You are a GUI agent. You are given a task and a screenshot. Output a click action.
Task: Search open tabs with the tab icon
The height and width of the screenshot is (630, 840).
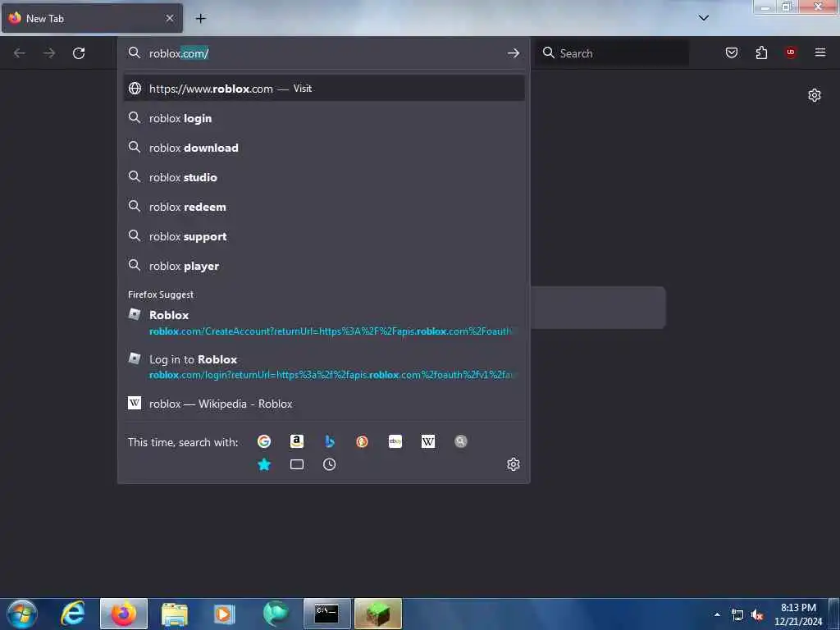tap(297, 464)
